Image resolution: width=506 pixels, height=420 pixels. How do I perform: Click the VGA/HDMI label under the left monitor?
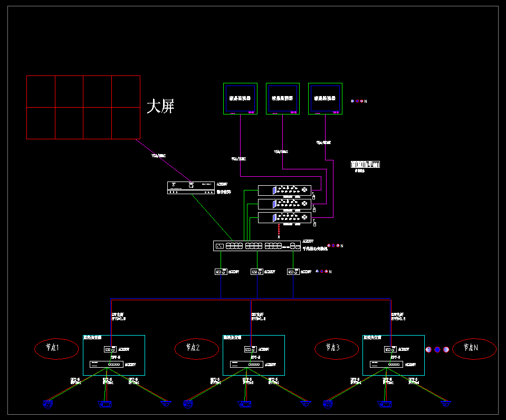click(x=238, y=159)
